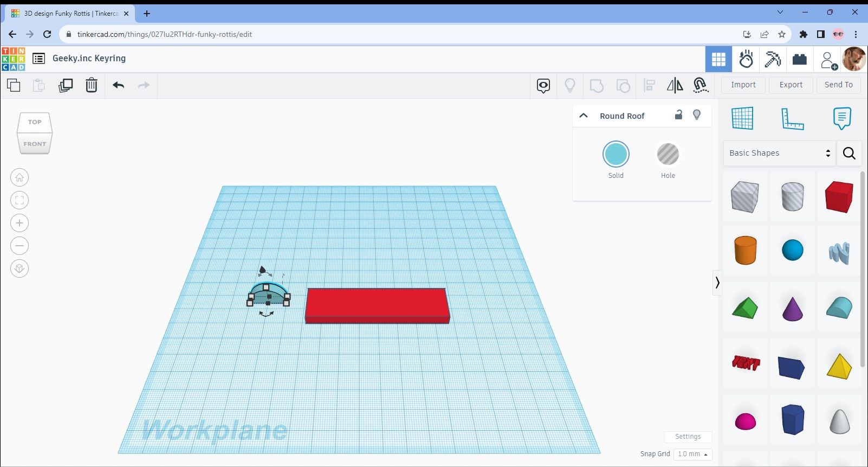The height and width of the screenshot is (467, 868).
Task: Pick the striped Box hole shape
Action: 745,196
